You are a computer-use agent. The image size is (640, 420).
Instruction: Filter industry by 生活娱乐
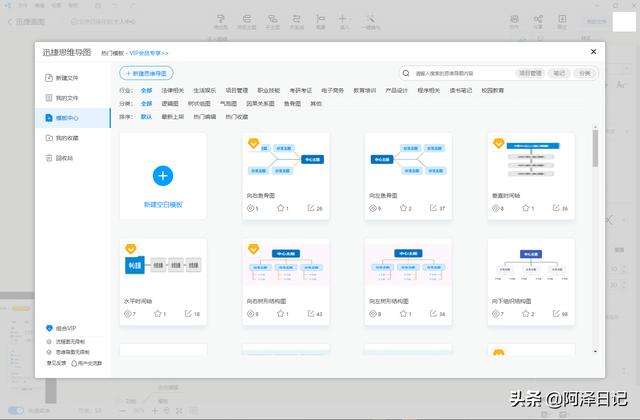coord(204,91)
